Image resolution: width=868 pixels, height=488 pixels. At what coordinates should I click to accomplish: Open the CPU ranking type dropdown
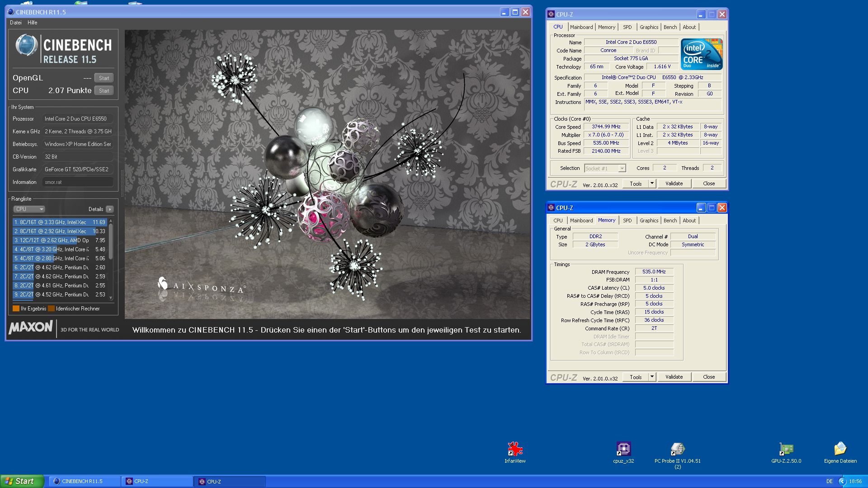click(29, 209)
